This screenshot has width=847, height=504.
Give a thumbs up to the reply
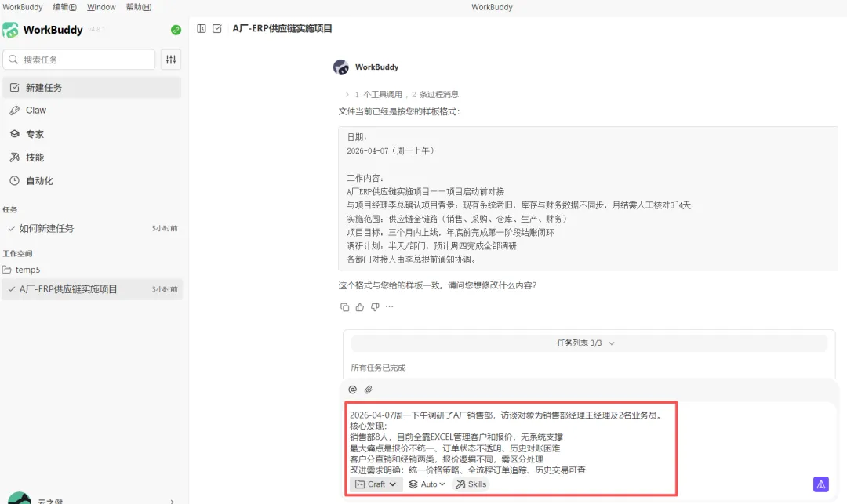tap(360, 307)
